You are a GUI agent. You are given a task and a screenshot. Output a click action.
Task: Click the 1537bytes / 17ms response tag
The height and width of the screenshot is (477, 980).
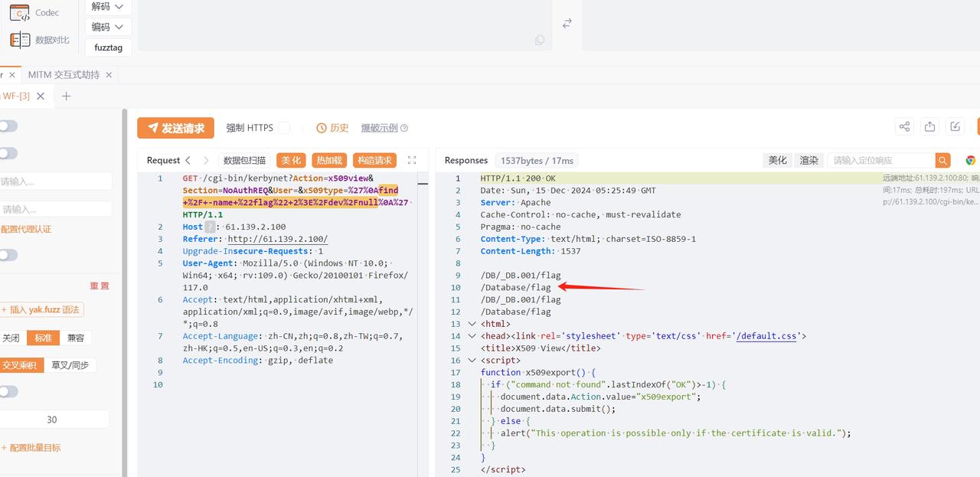(x=537, y=160)
